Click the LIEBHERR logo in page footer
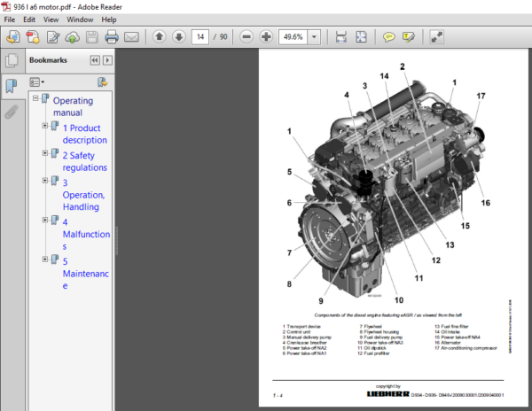The height and width of the screenshot is (411, 532). point(387,394)
